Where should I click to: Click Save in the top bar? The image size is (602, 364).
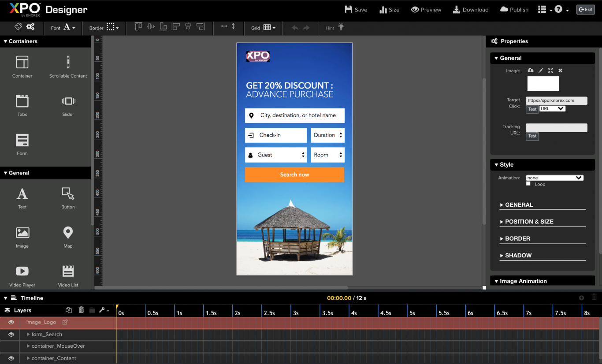point(356,10)
